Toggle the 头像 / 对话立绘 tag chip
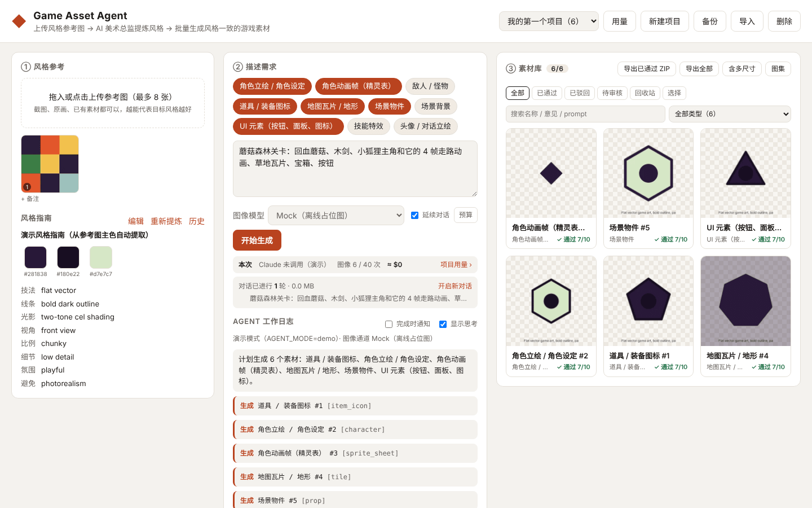This screenshot has height=508, width=812. pyautogui.click(x=426, y=126)
